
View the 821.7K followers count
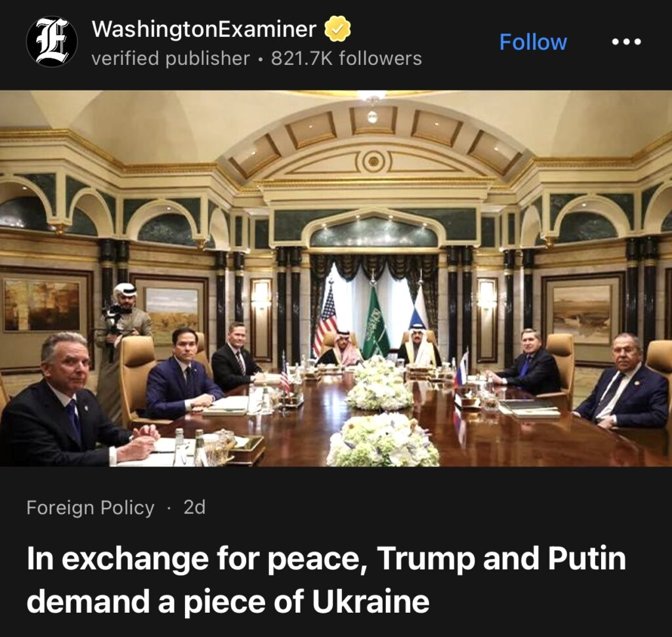click(x=346, y=58)
